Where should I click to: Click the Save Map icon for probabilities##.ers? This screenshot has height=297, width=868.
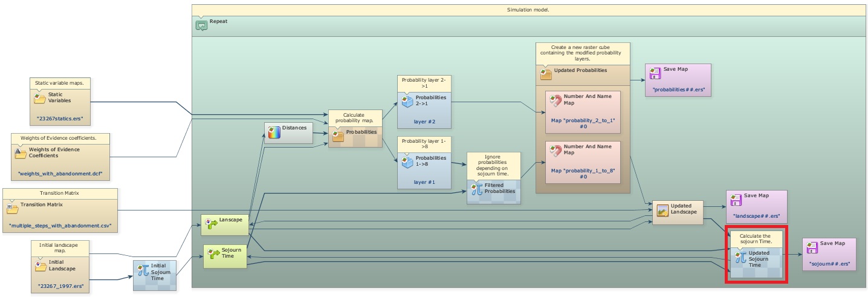[x=655, y=73]
